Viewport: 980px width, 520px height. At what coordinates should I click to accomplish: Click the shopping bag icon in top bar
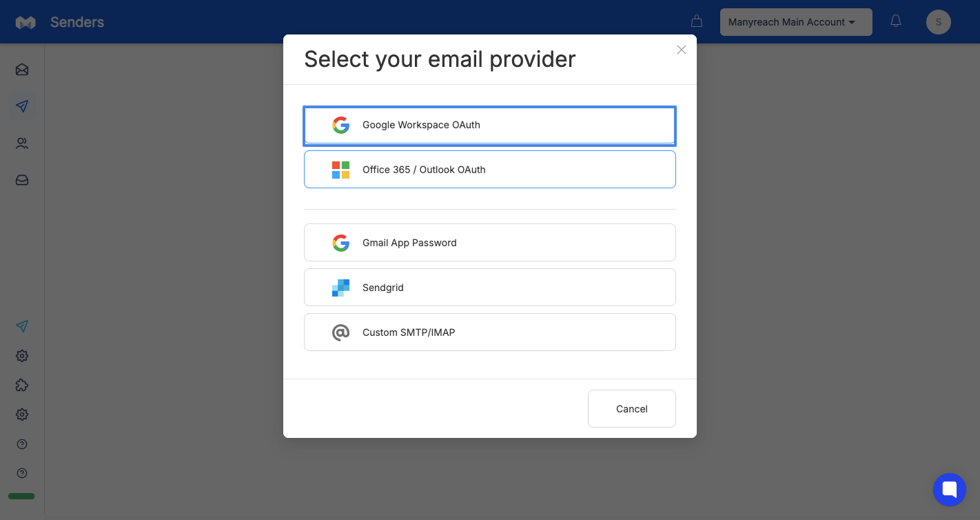point(697,21)
